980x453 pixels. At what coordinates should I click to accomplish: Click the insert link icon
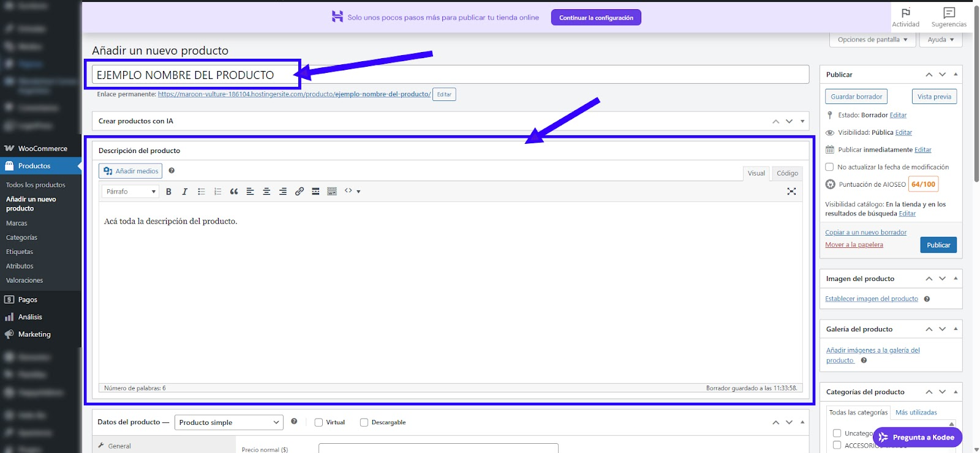click(x=299, y=192)
